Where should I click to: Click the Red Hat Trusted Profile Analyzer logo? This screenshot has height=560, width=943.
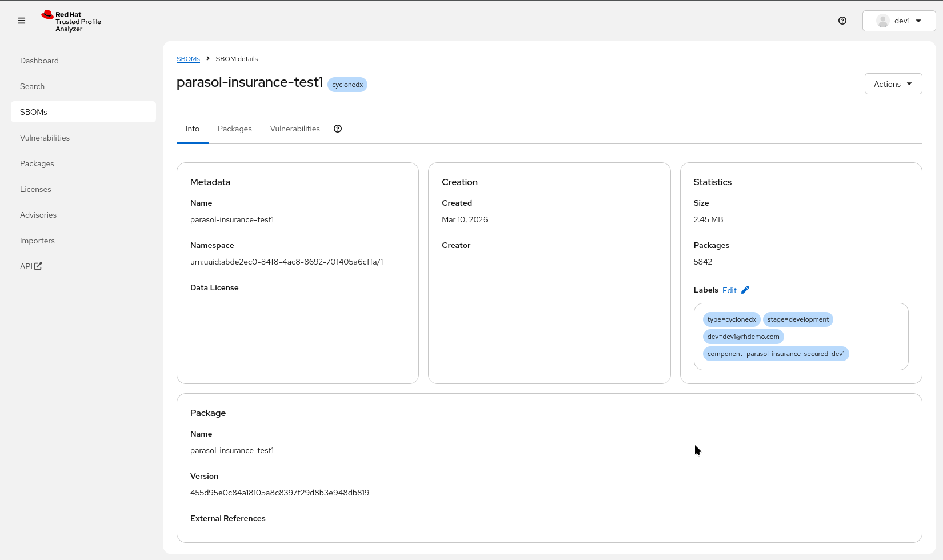click(x=70, y=21)
